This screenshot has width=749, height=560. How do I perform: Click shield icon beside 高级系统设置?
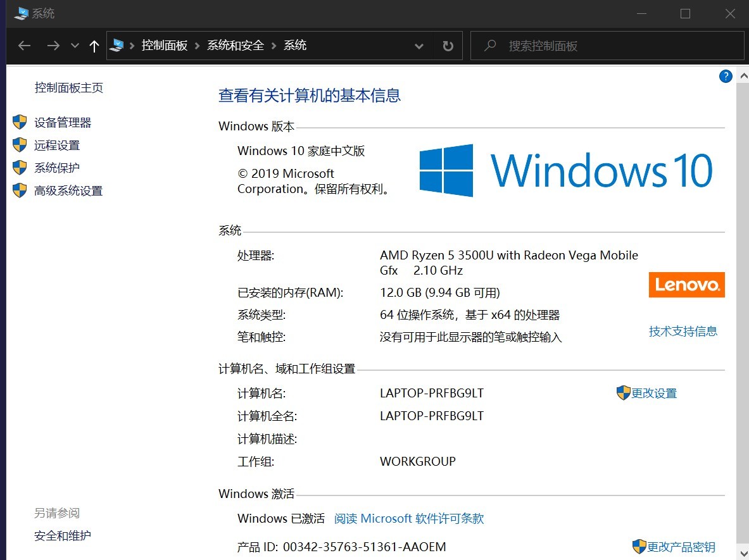[x=20, y=190]
